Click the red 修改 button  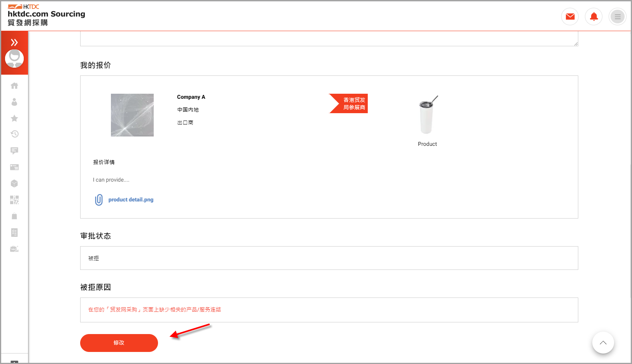(119, 343)
